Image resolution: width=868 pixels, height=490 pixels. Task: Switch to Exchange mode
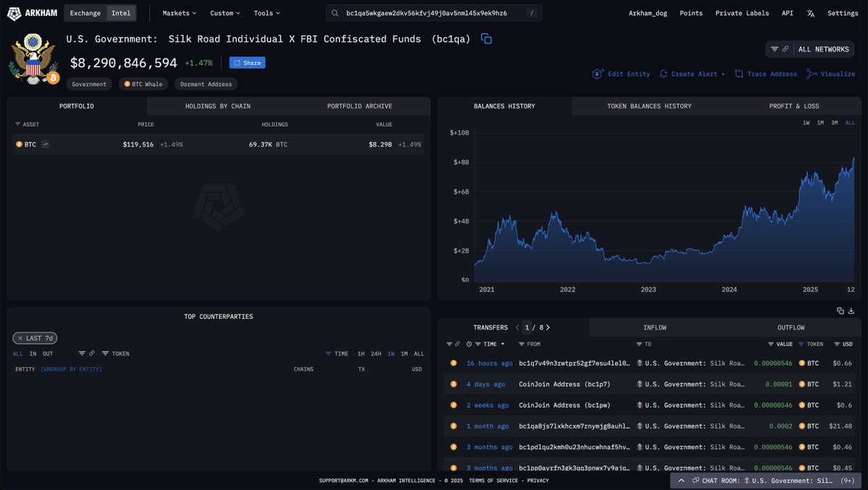(85, 13)
